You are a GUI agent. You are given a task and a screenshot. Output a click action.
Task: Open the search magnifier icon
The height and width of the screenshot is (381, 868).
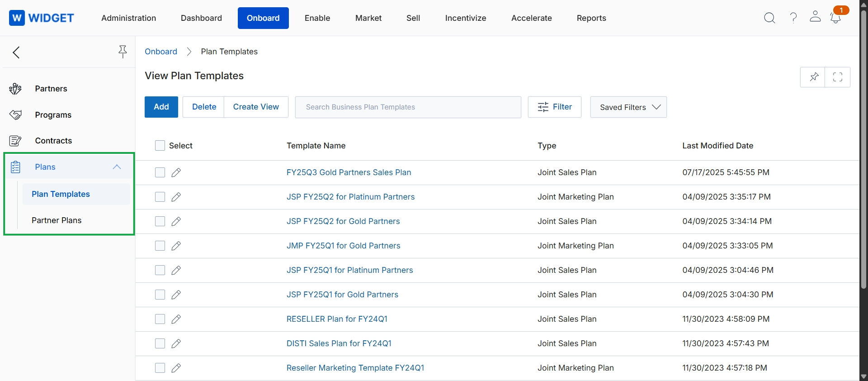(x=769, y=18)
